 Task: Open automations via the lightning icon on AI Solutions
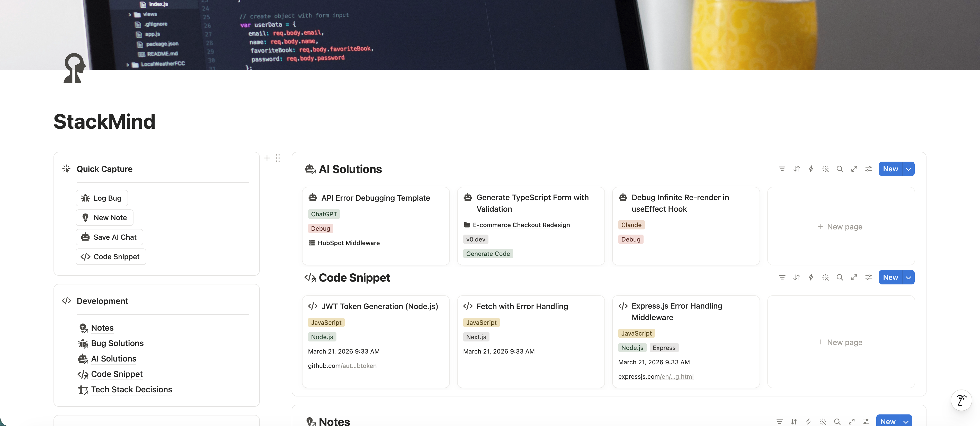tap(811, 169)
